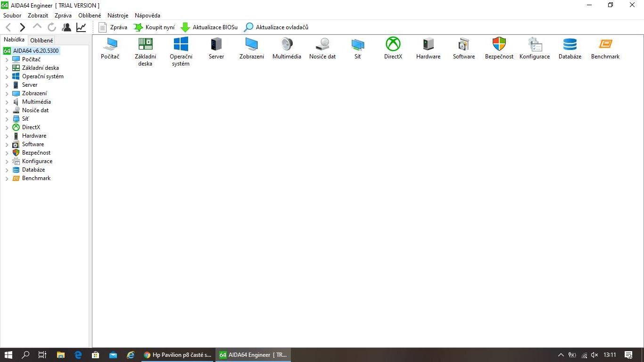Select Databáze in the tree
The height and width of the screenshot is (362, 644).
33,170
